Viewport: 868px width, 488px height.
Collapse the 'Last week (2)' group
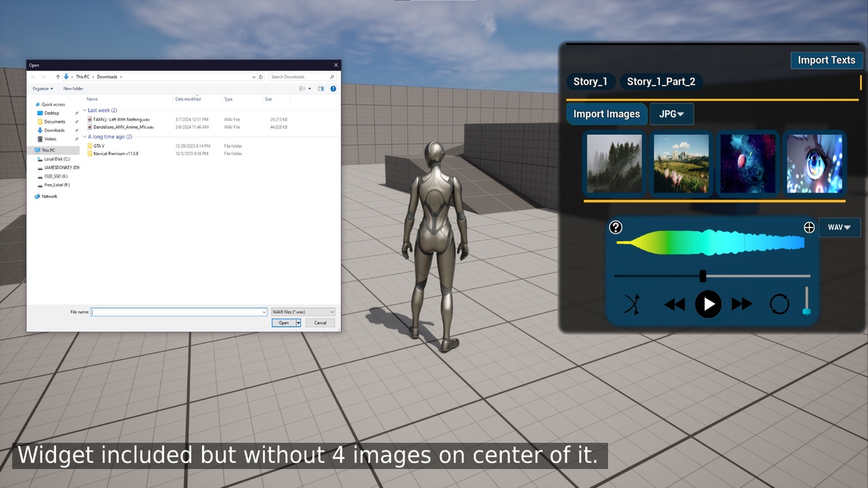click(x=85, y=110)
